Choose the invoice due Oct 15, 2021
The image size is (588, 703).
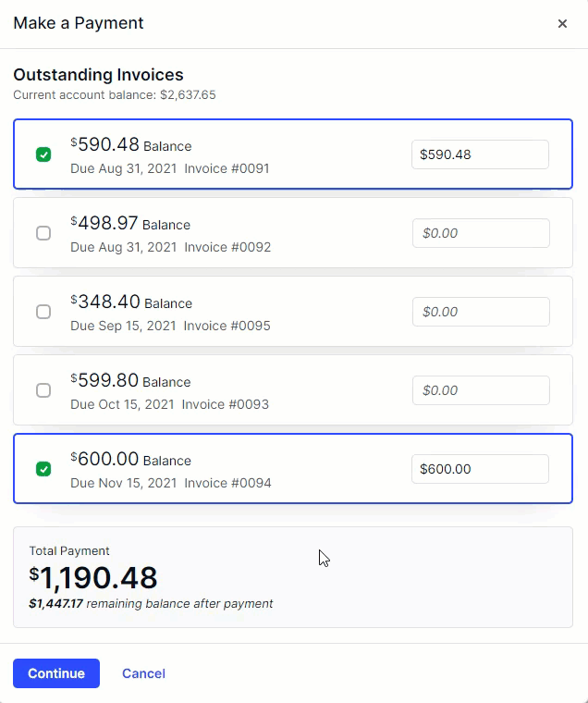point(293,389)
